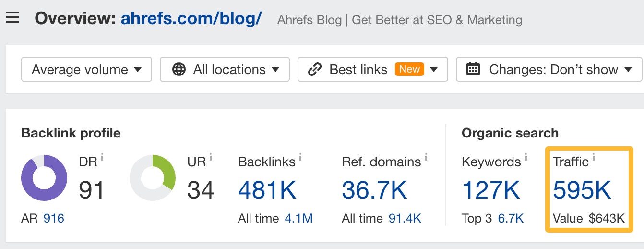The height and width of the screenshot is (249, 644).
Task: Open the 36.7K referring domains number
Action: click(x=374, y=190)
